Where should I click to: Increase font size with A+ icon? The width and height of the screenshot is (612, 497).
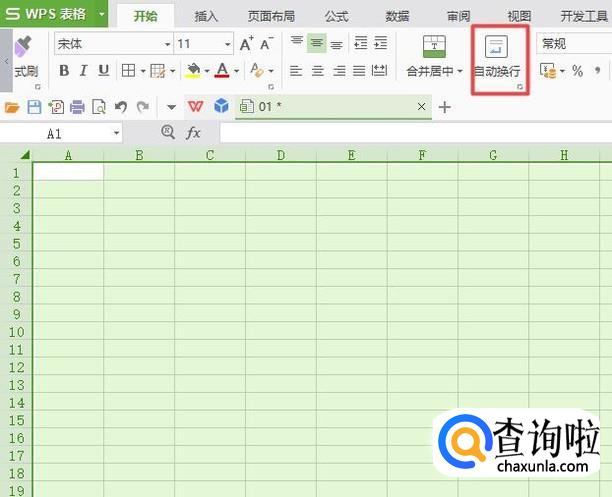click(246, 43)
